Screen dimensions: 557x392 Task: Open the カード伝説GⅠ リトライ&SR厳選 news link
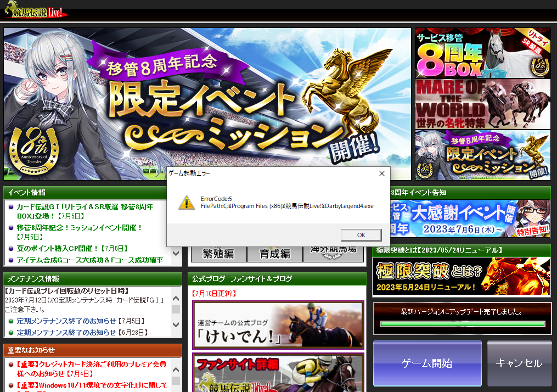click(85, 211)
